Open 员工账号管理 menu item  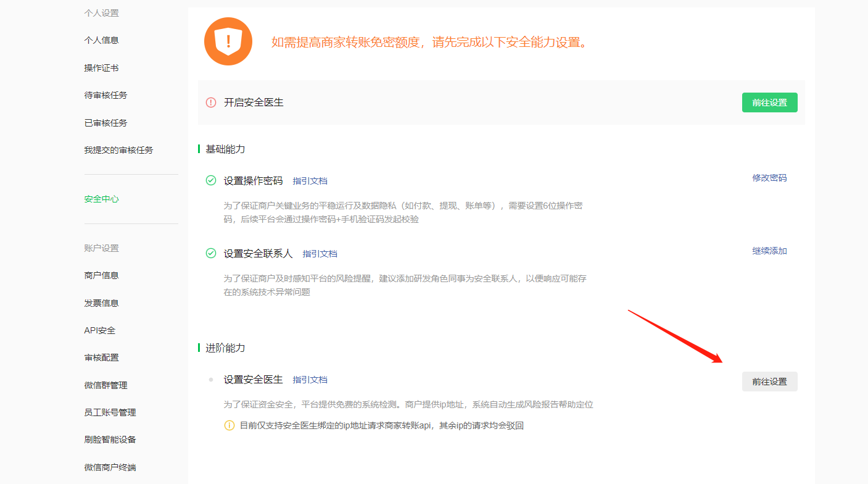[110, 412]
